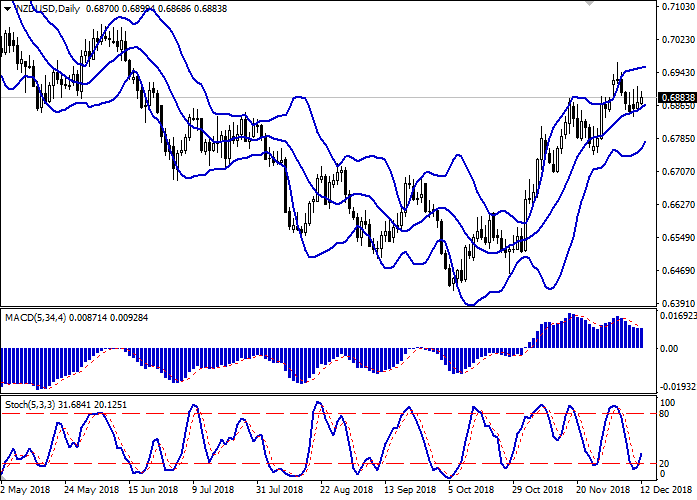Click the NZDUSD,Daily chart title
This screenshot has width=697, height=500.
point(47,8)
